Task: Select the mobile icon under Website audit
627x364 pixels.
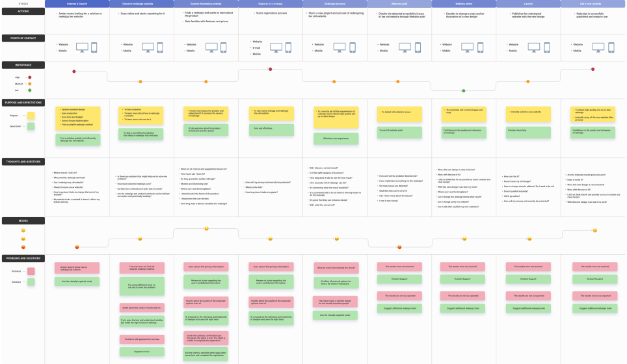Action: [x=418, y=47]
